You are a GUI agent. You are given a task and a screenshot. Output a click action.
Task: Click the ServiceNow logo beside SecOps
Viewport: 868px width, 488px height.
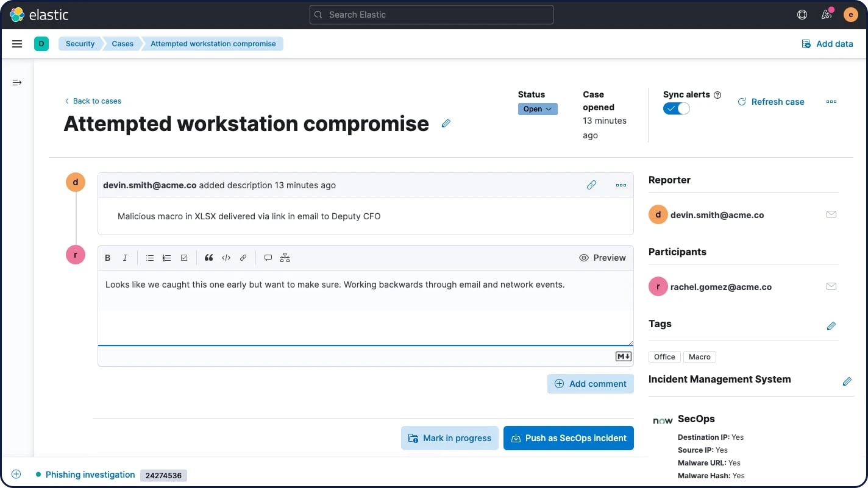663,420
